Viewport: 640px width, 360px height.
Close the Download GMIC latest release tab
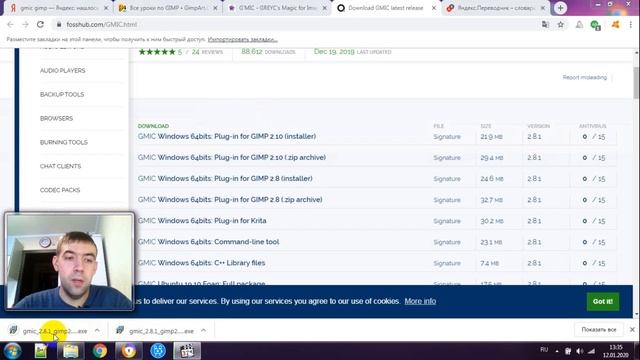coord(434,8)
